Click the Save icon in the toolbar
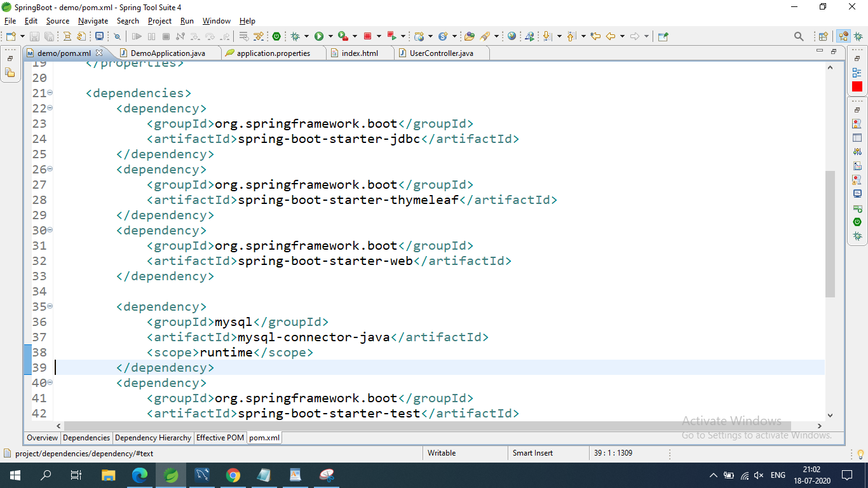 34,36
